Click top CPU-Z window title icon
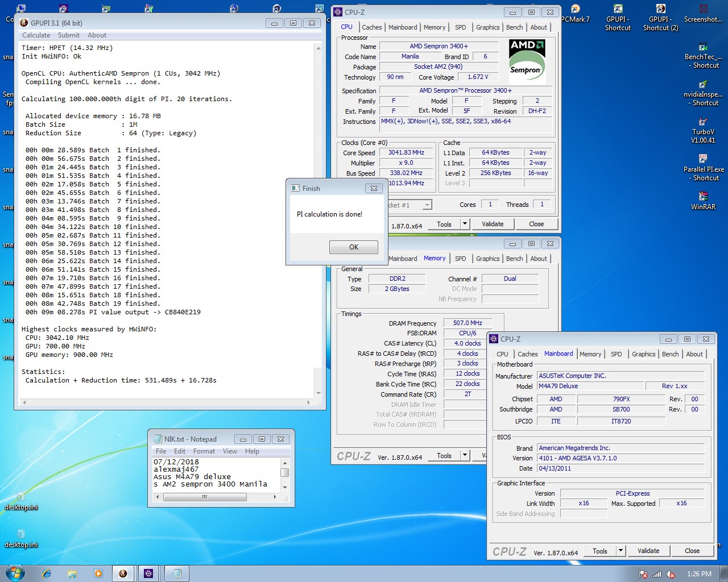The height and width of the screenshot is (582, 728). pyautogui.click(x=338, y=12)
